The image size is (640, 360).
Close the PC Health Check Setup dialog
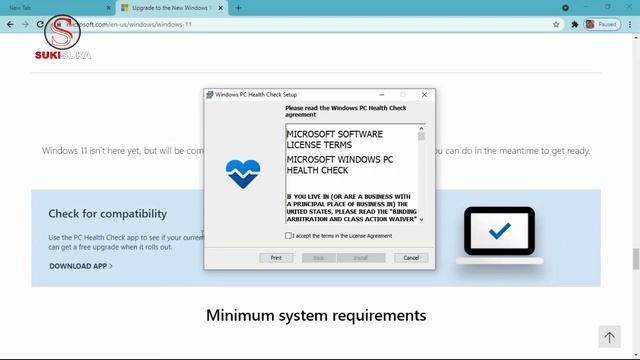coord(424,94)
